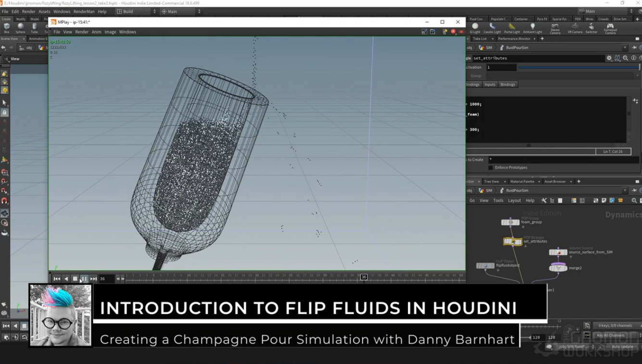Image resolution: width=642 pixels, height=364 pixels.
Task: Click the info icon in parameter pane
Action: (x=633, y=58)
